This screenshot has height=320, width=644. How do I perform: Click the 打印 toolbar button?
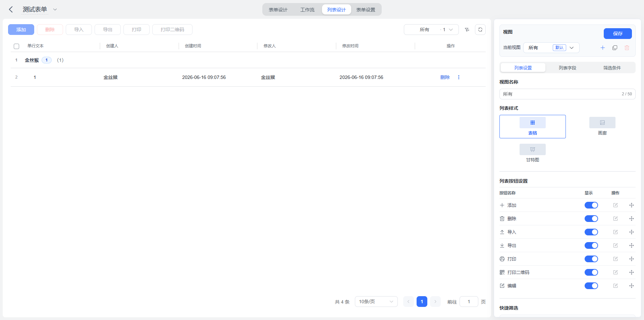pos(137,30)
